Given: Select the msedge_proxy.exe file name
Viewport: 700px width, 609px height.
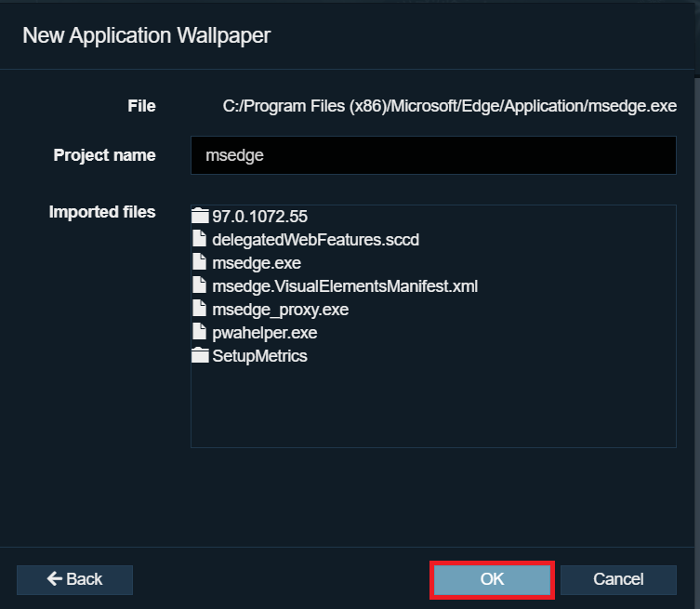Looking at the screenshot, I should [280, 310].
